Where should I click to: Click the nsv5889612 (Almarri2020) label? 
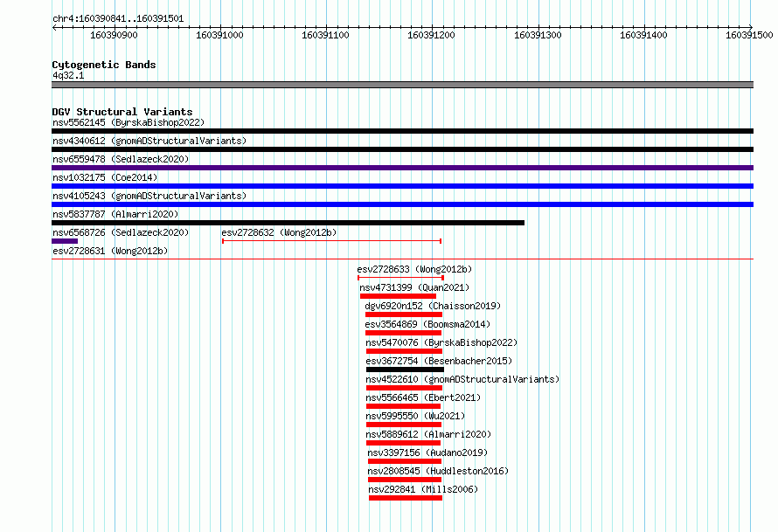click(x=428, y=434)
